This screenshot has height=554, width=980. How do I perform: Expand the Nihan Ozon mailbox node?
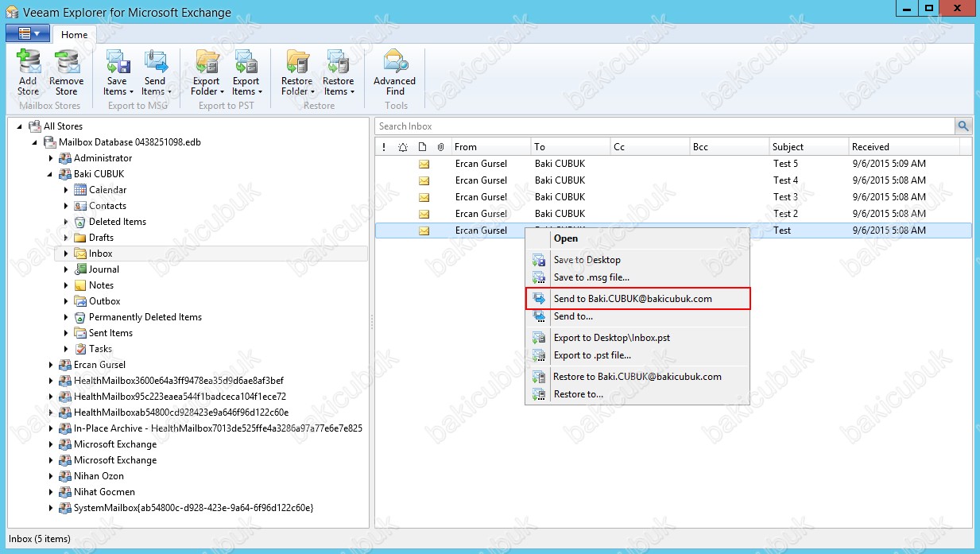coord(51,476)
